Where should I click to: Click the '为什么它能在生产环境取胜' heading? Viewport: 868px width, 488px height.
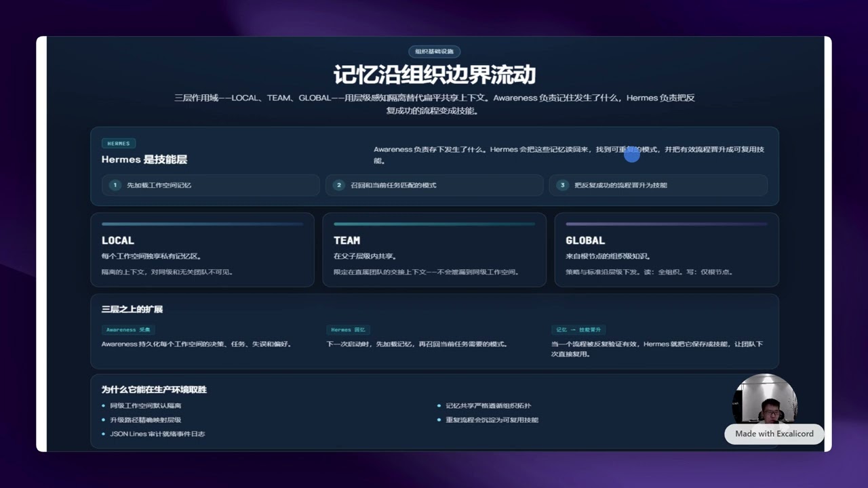(154, 390)
